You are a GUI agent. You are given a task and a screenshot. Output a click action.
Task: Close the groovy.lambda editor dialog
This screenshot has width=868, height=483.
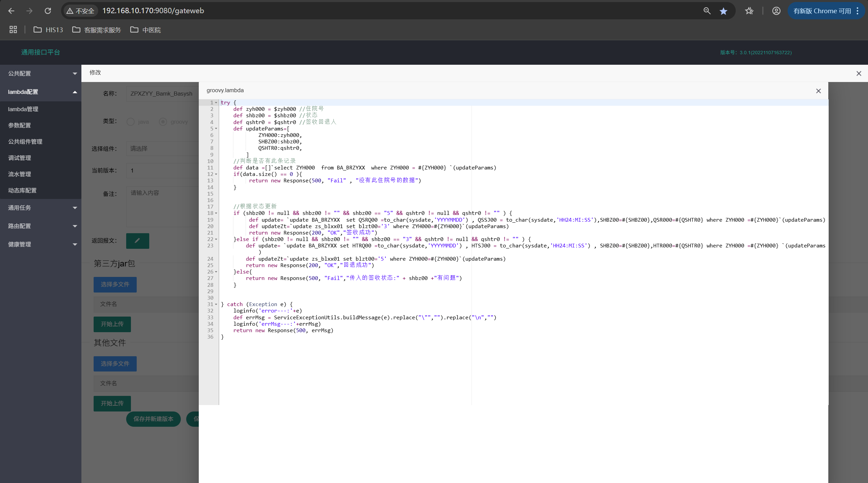pyautogui.click(x=818, y=91)
